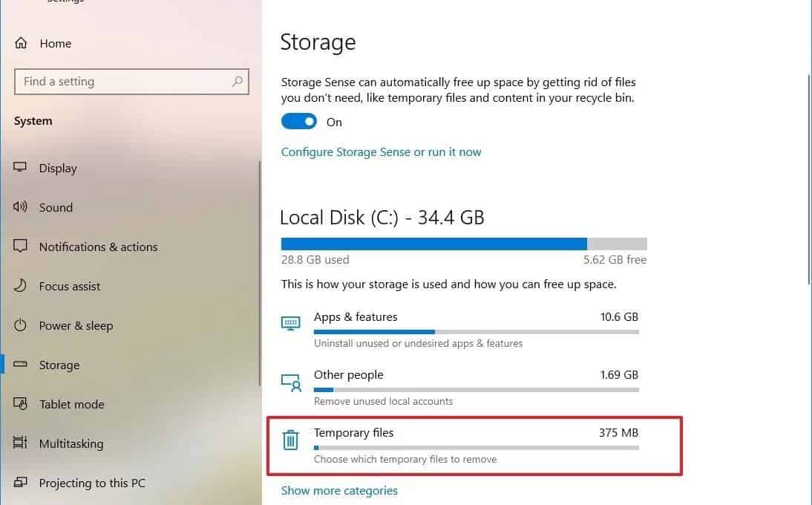Viewport: 812px width, 505px height.
Task: Click the Display monitor icon
Action: point(20,167)
